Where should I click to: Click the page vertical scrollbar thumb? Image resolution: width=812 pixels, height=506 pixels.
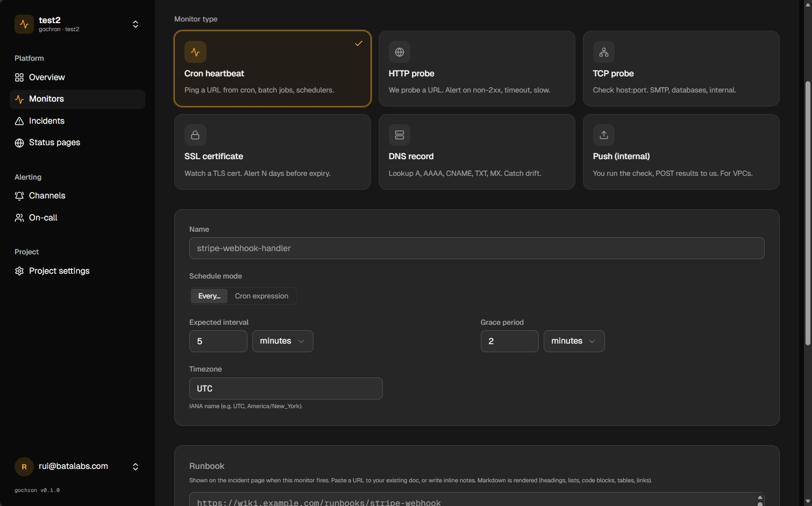tap(808, 213)
